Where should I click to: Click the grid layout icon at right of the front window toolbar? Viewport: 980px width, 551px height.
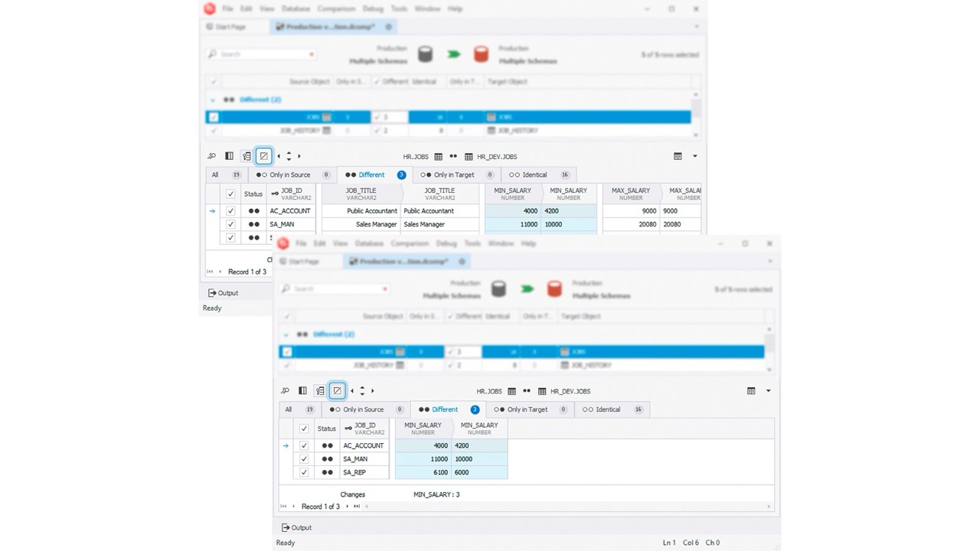(751, 391)
